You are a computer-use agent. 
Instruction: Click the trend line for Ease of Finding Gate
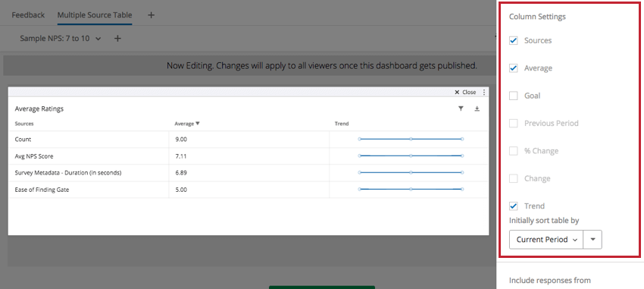pyautogui.click(x=411, y=189)
